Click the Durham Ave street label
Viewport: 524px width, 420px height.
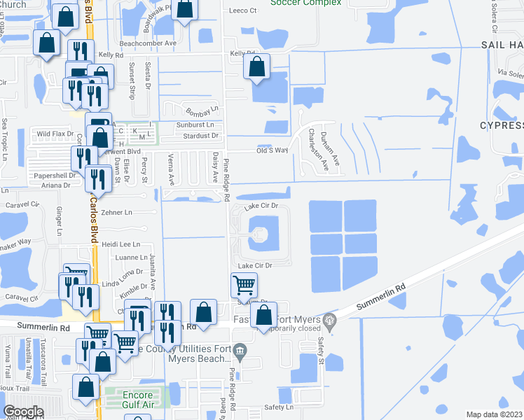pyautogui.click(x=330, y=148)
